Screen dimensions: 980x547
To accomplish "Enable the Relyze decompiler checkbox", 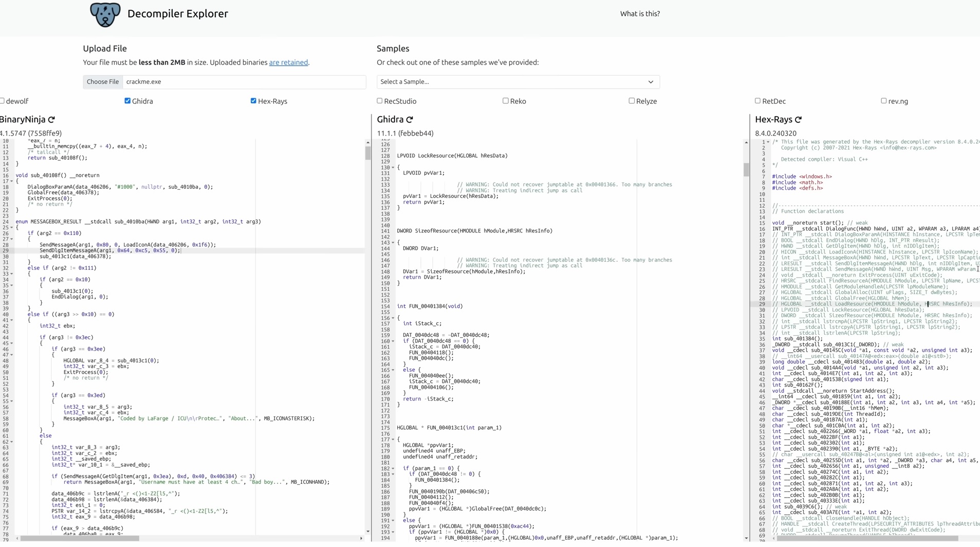I will tap(632, 101).
